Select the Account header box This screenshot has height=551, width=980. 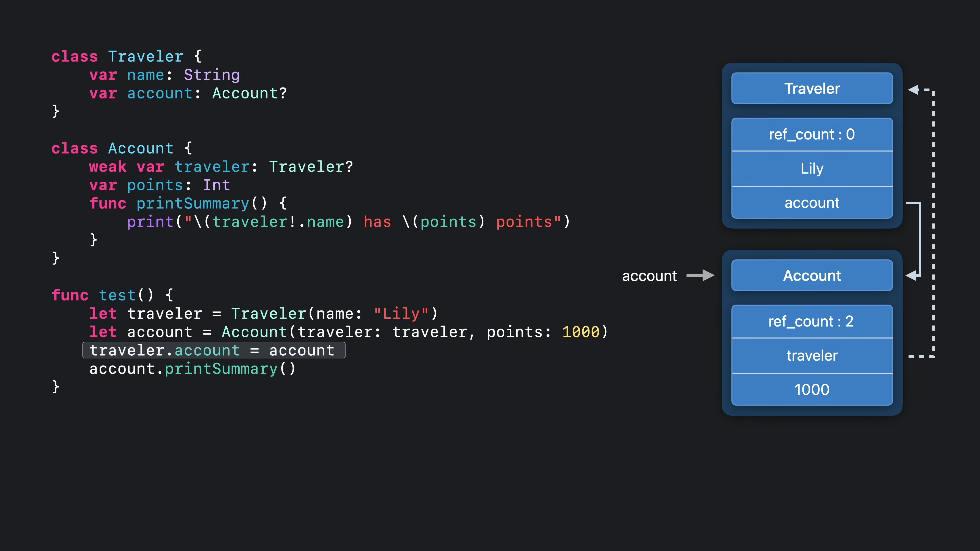tap(812, 275)
